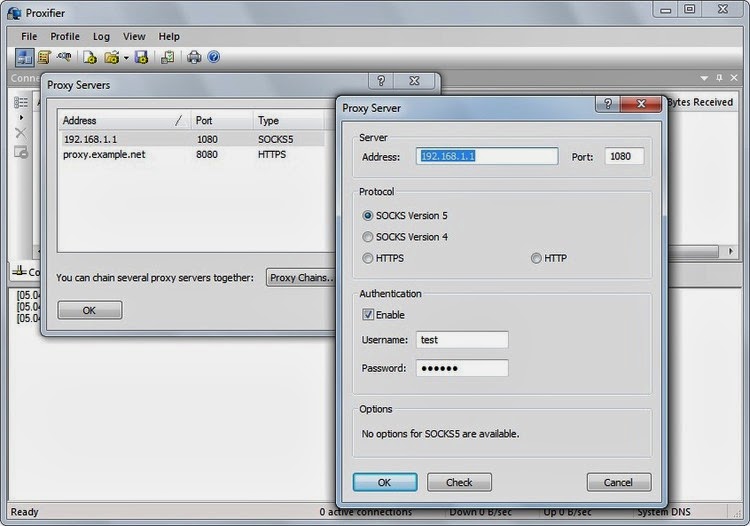
Task: Click the X icon in the Connections sidebar
Action: coord(21,133)
